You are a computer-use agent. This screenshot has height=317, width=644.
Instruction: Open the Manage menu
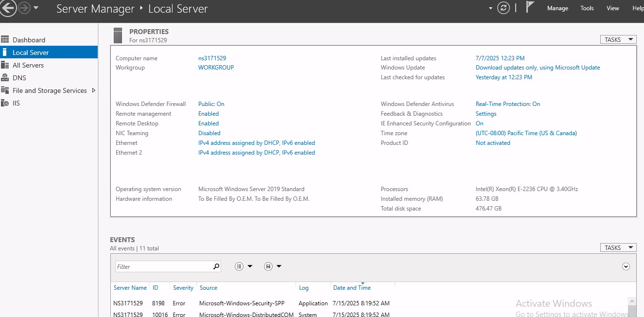coord(557,8)
